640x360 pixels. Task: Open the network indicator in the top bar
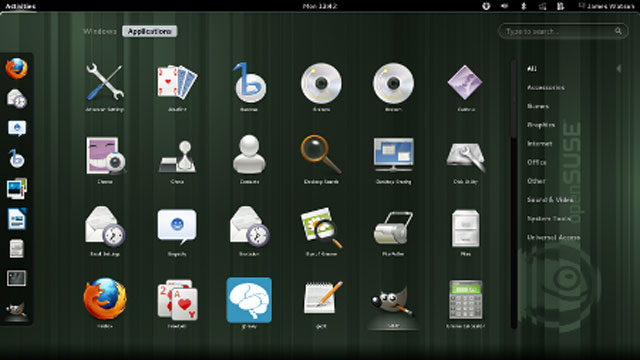[542, 6]
